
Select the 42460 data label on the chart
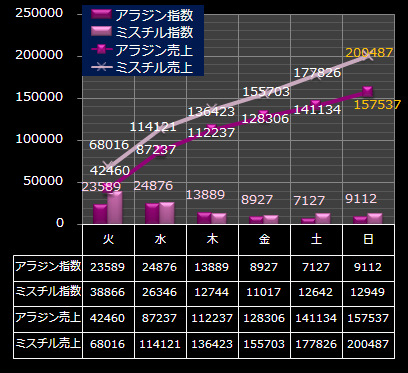point(110,171)
